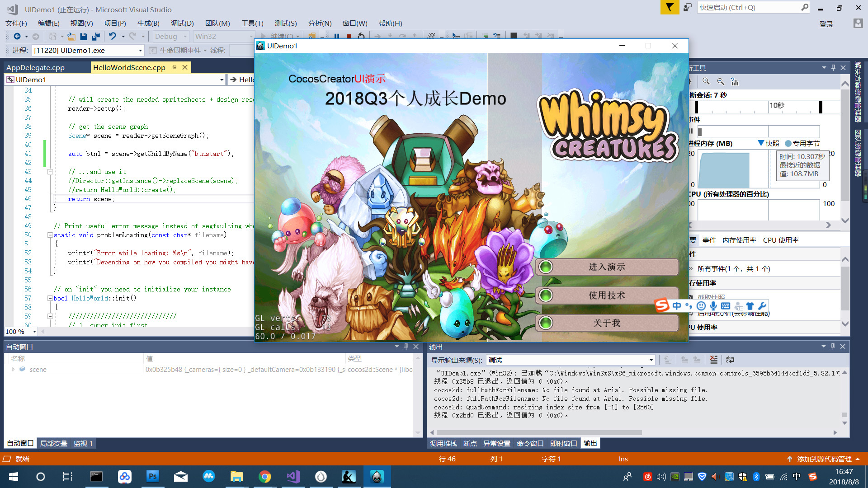
Task: Click Clear All icon in output window
Action: tap(713, 360)
